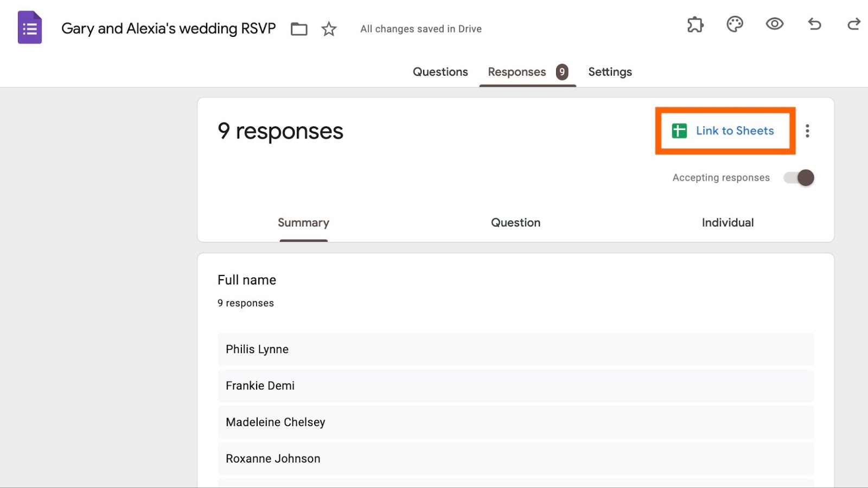868x488 pixels.
Task: Show the Summary view
Action: click(303, 223)
